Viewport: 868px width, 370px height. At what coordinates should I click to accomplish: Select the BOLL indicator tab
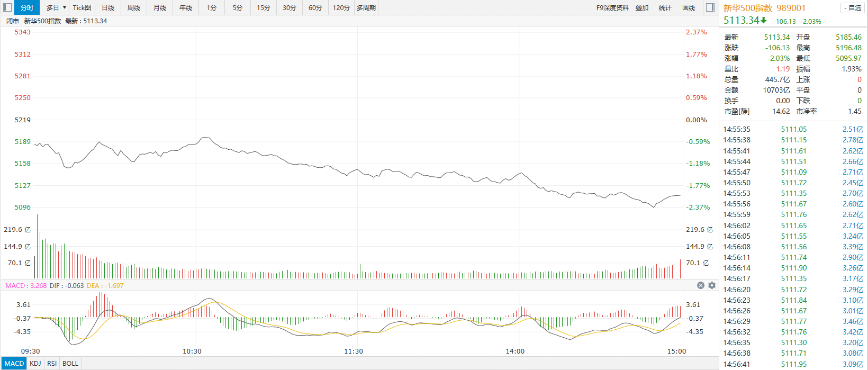click(x=70, y=363)
